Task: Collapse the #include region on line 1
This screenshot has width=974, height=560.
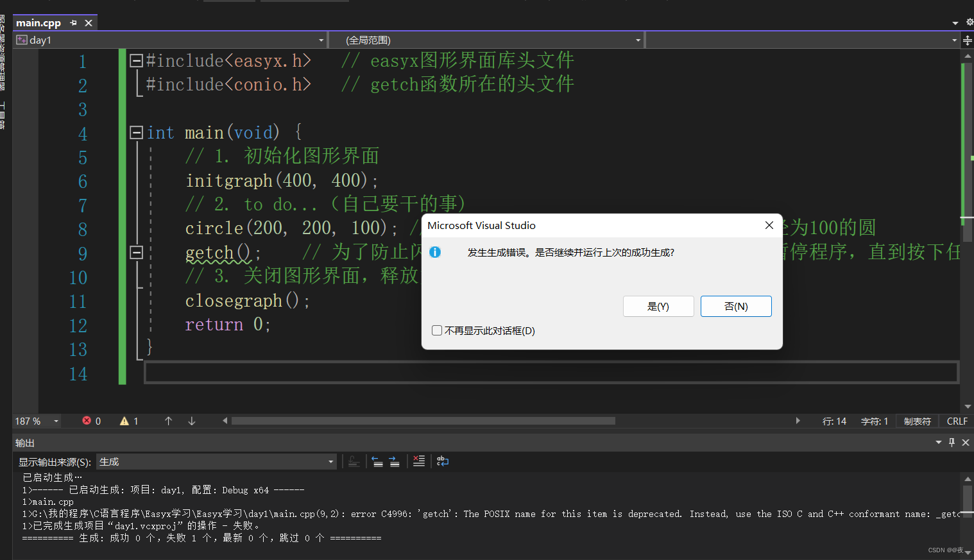Action: pyautogui.click(x=136, y=61)
